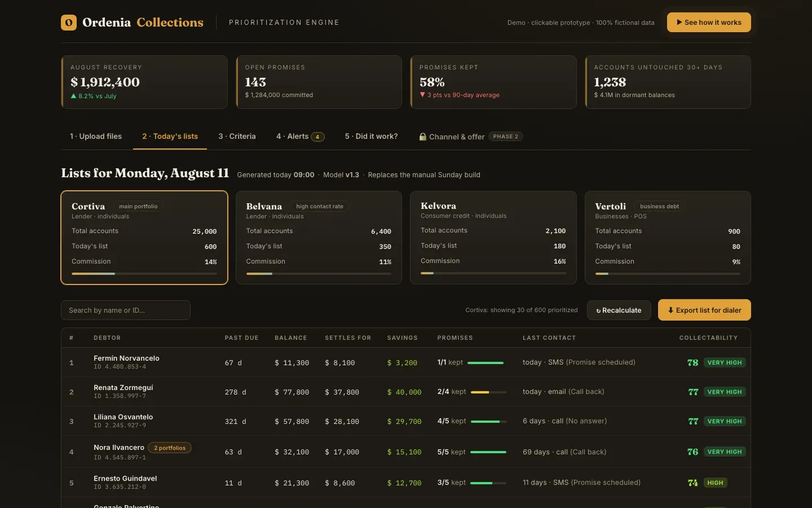
Task: Select the Cortiva portfolio card
Action: pyautogui.click(x=144, y=238)
